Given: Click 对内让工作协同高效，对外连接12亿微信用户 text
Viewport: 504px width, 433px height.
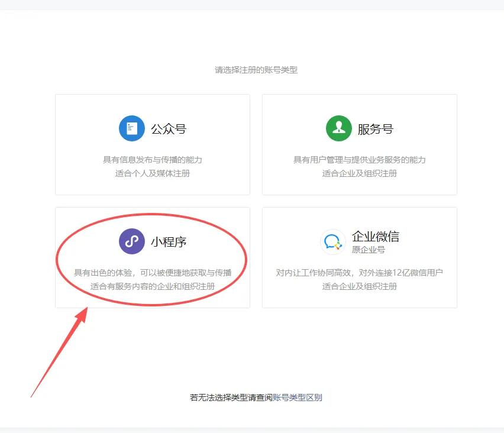Looking at the screenshot, I should coord(359,273).
